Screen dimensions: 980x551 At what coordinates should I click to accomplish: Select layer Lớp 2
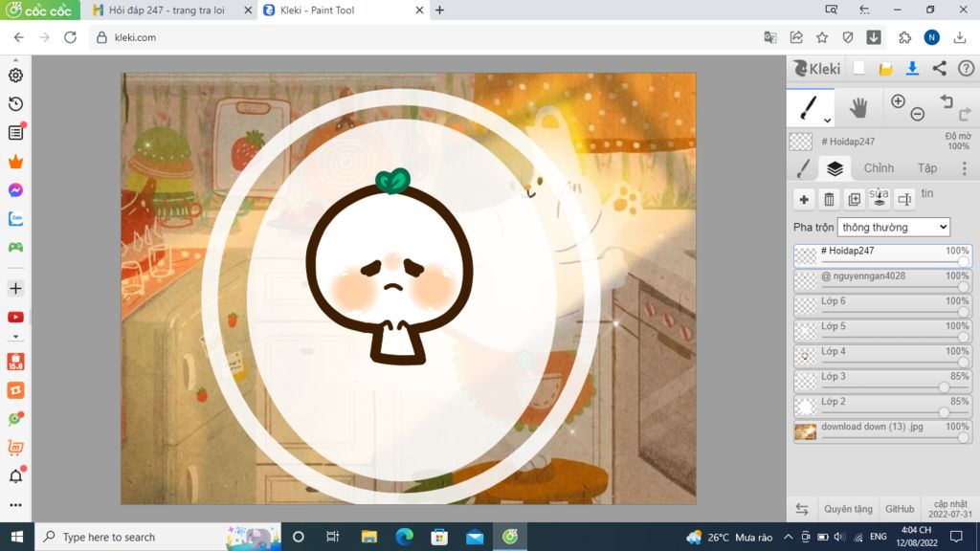tap(883, 406)
